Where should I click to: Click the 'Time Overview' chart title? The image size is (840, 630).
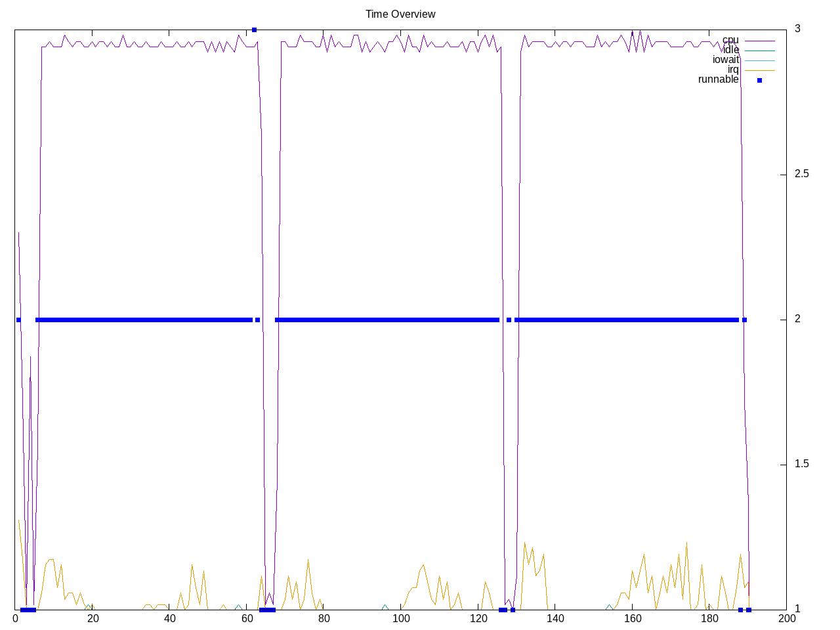[400, 14]
